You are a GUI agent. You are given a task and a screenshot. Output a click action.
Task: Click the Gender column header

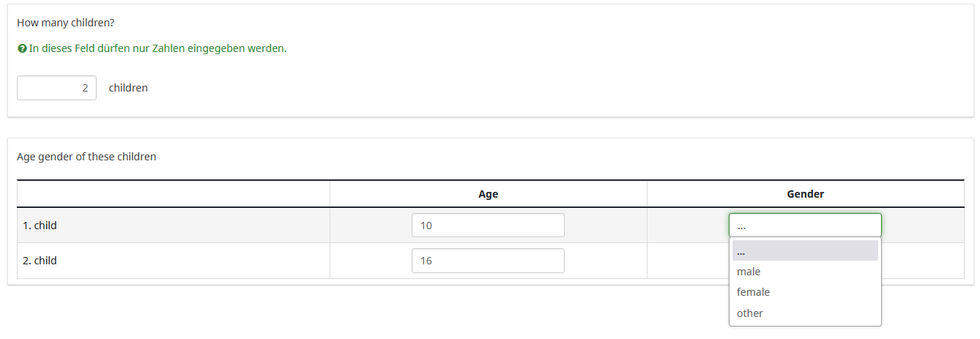pyautogui.click(x=805, y=194)
